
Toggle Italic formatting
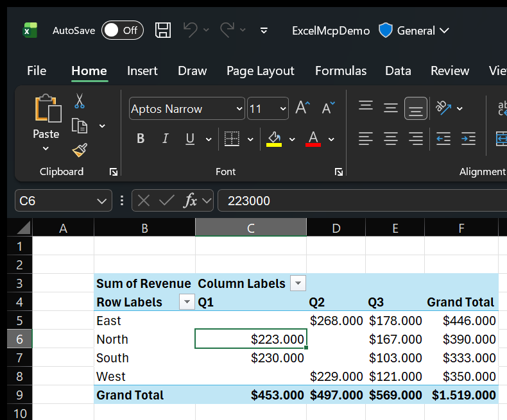coord(165,139)
